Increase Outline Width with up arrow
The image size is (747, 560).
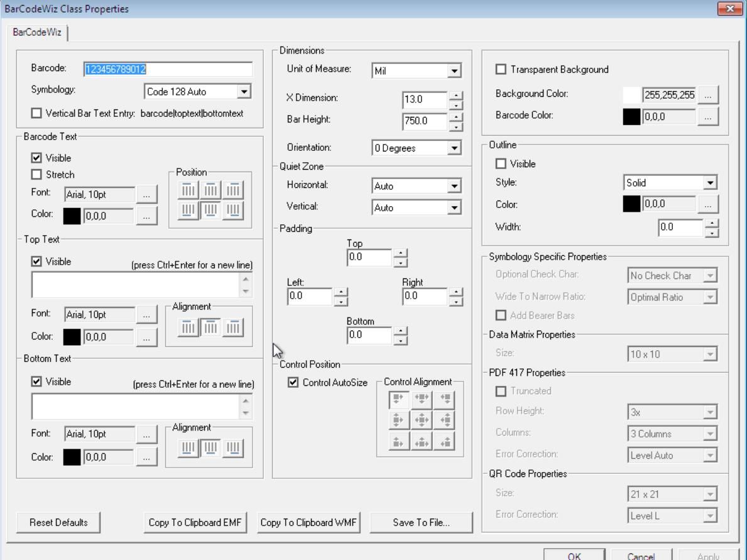712,222
